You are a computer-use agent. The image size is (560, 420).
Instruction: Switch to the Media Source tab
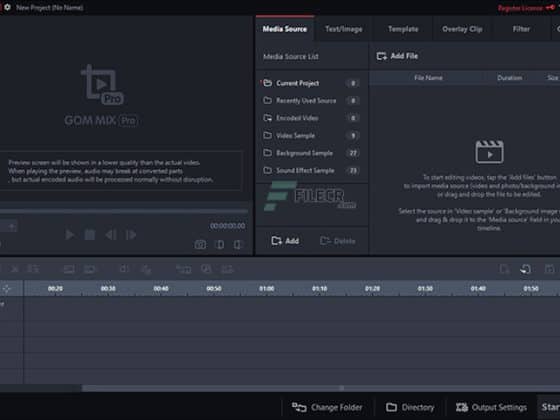285,29
